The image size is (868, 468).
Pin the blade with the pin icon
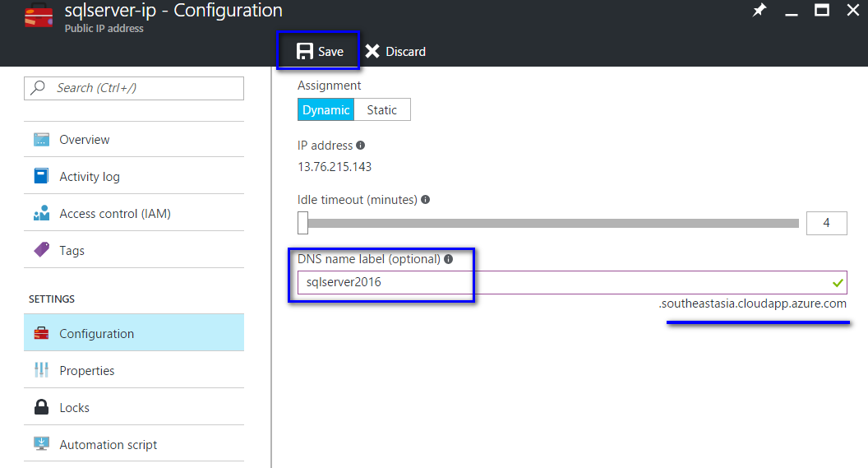click(759, 10)
